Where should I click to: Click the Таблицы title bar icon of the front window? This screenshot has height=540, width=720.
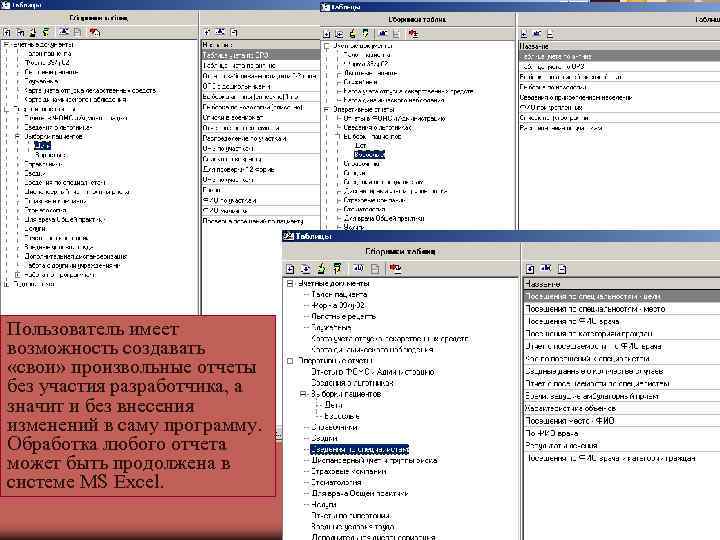tap(288, 236)
